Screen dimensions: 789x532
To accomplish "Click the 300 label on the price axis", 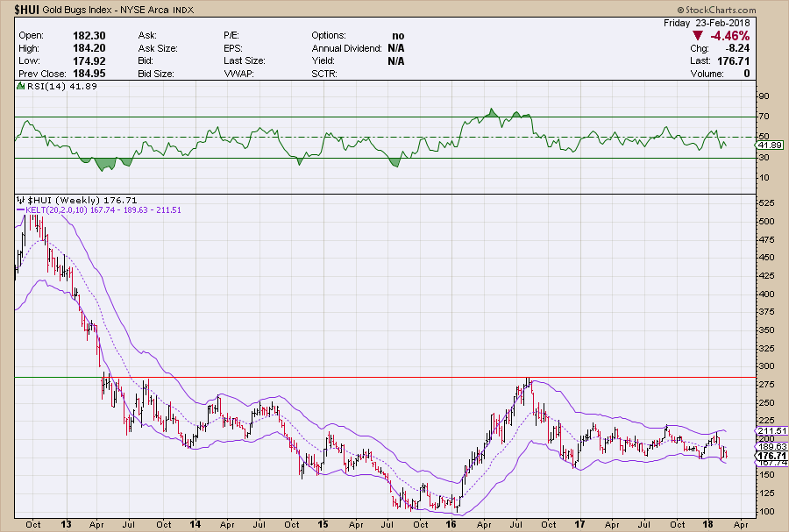I will click(766, 366).
